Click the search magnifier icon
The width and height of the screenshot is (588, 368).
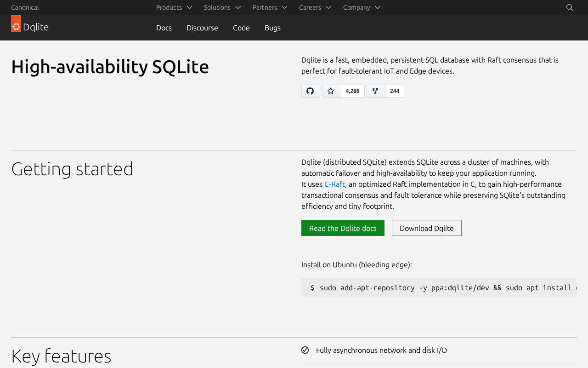[x=570, y=7]
